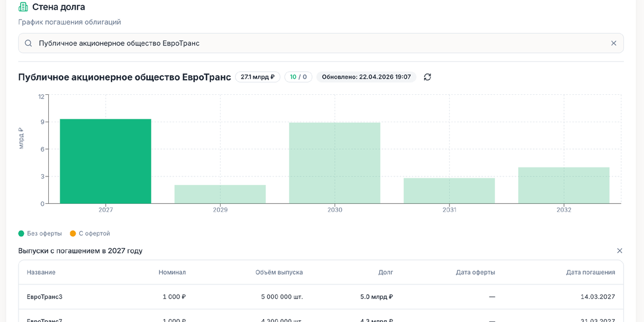This screenshot has width=644, height=322.
Task: Click the Номинал column header
Action: tap(172, 273)
